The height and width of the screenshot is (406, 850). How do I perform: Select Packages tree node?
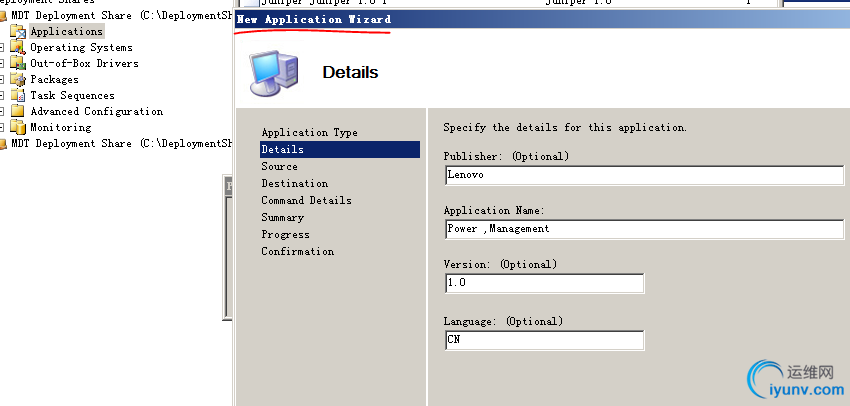54,80
